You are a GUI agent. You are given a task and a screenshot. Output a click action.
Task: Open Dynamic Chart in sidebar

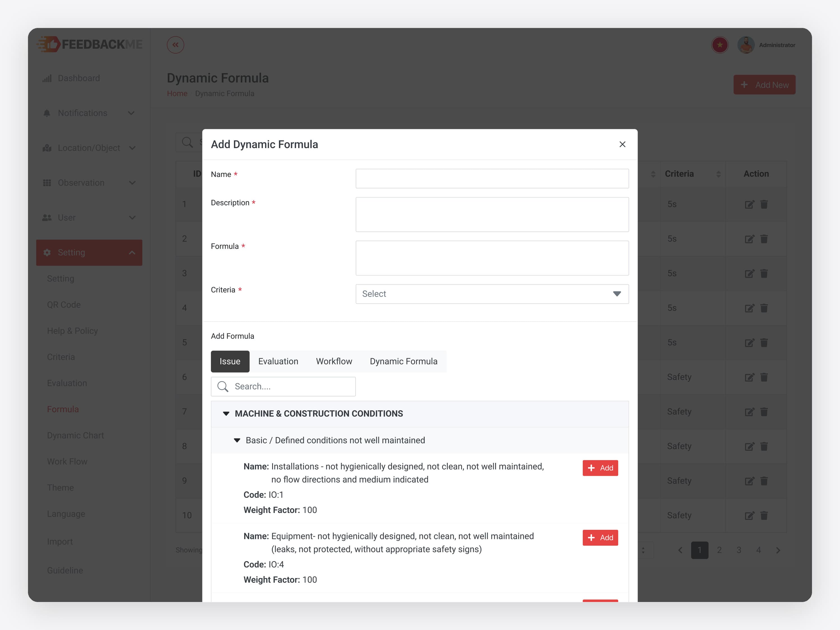pos(75,435)
